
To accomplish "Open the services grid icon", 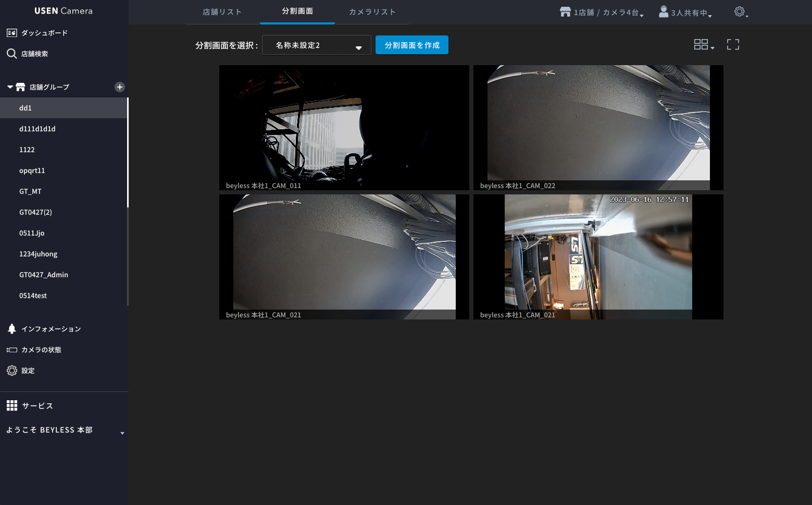I will [x=11, y=405].
